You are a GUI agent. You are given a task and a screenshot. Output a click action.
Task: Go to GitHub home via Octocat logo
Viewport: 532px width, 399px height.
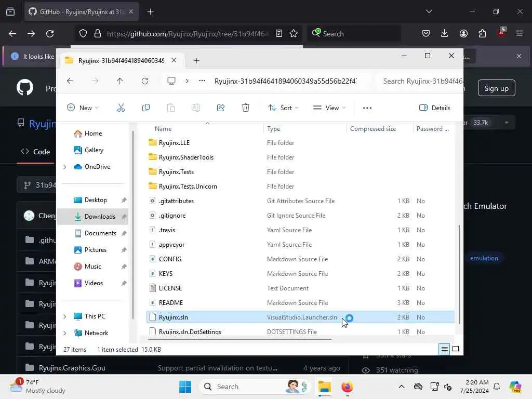click(x=25, y=87)
